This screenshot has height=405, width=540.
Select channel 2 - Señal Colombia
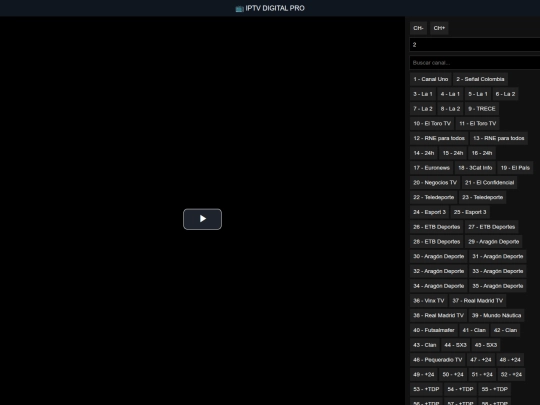[480, 79]
